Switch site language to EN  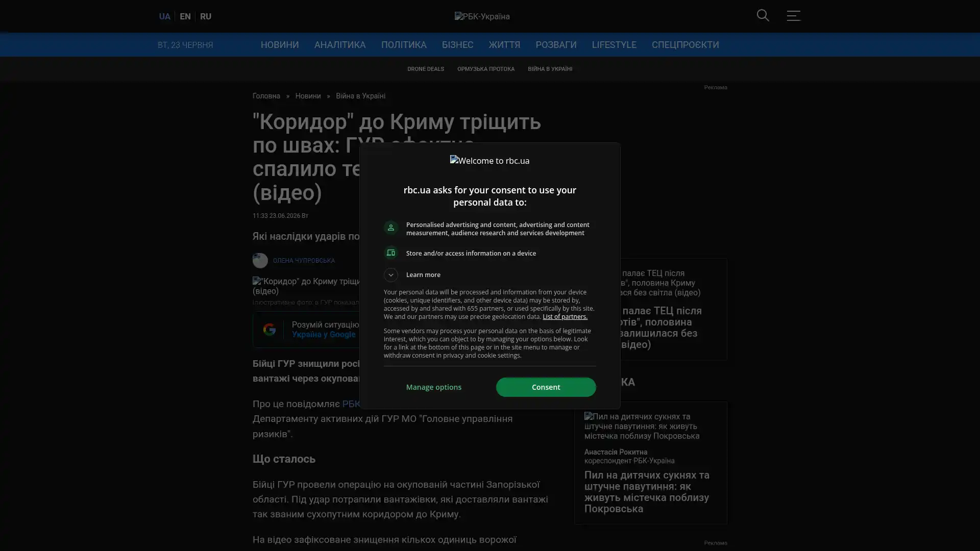coord(185,16)
